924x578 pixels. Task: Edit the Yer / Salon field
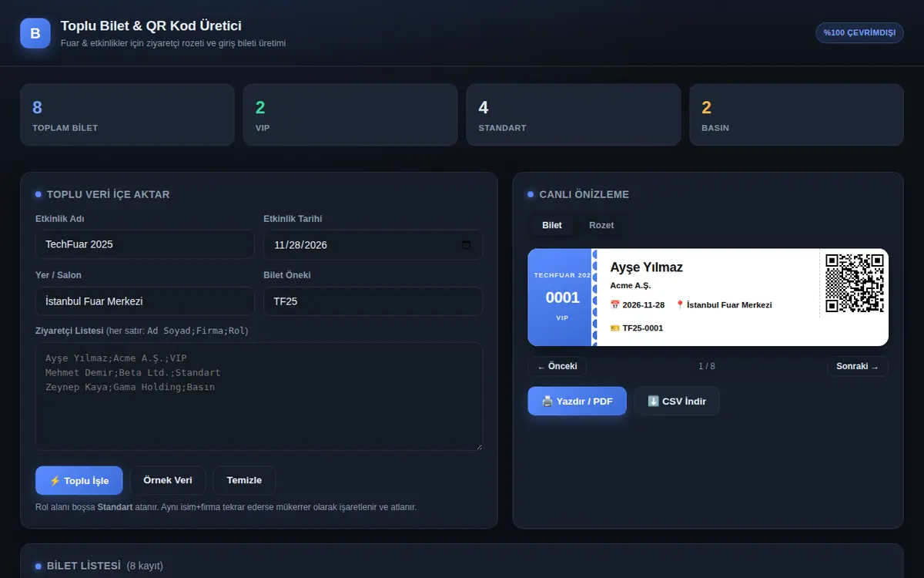pyautogui.click(x=145, y=301)
